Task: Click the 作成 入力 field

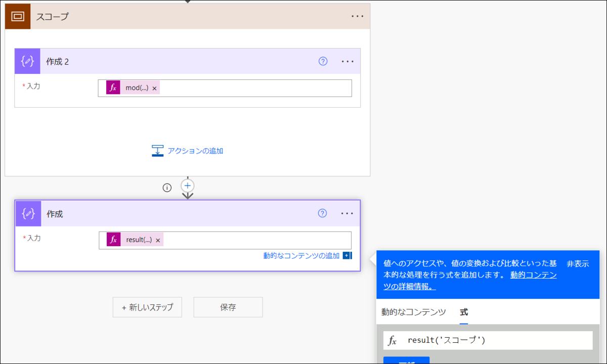Action: (225, 240)
